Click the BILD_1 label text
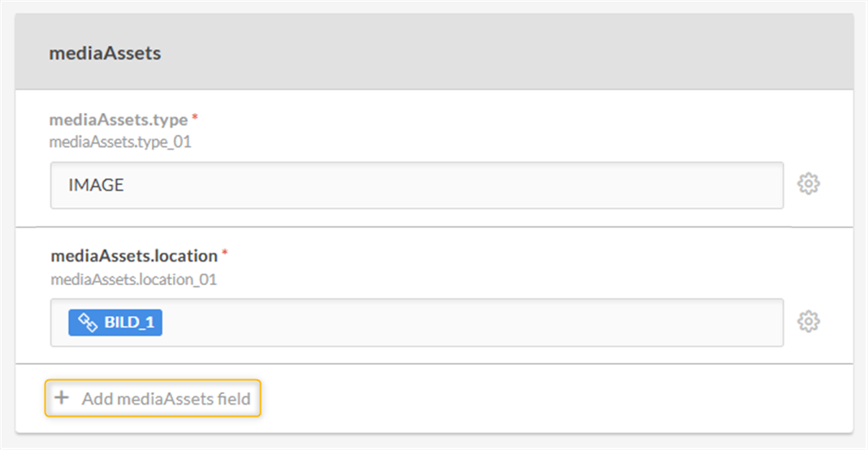 click(x=128, y=322)
